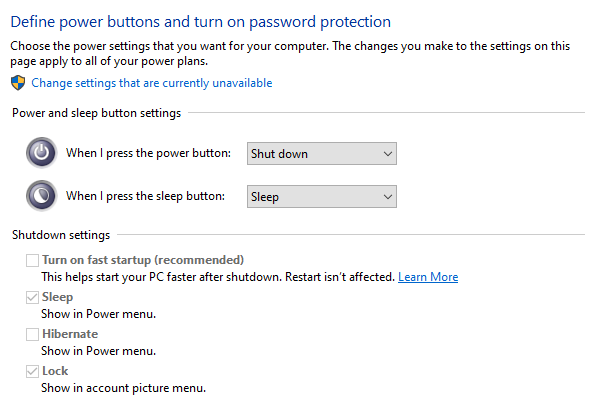Uncheck the Lock checkbox
616x418 pixels.
click(x=32, y=371)
